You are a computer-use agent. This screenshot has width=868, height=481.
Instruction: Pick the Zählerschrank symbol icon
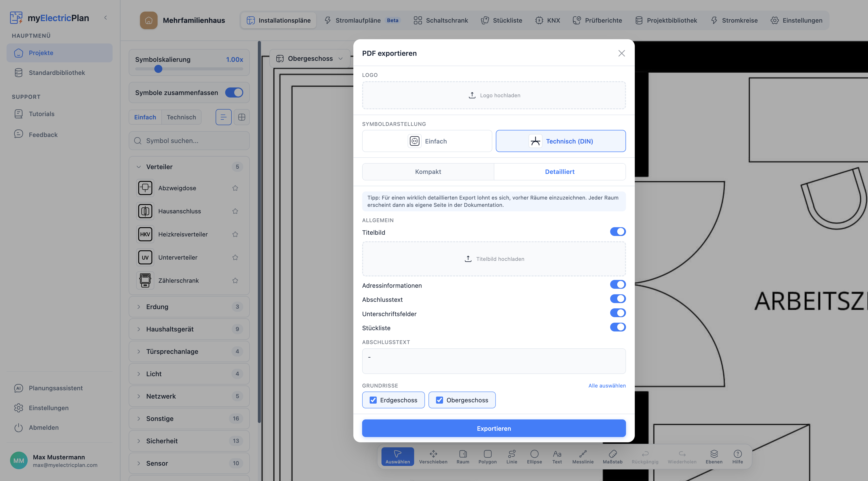[x=145, y=280]
